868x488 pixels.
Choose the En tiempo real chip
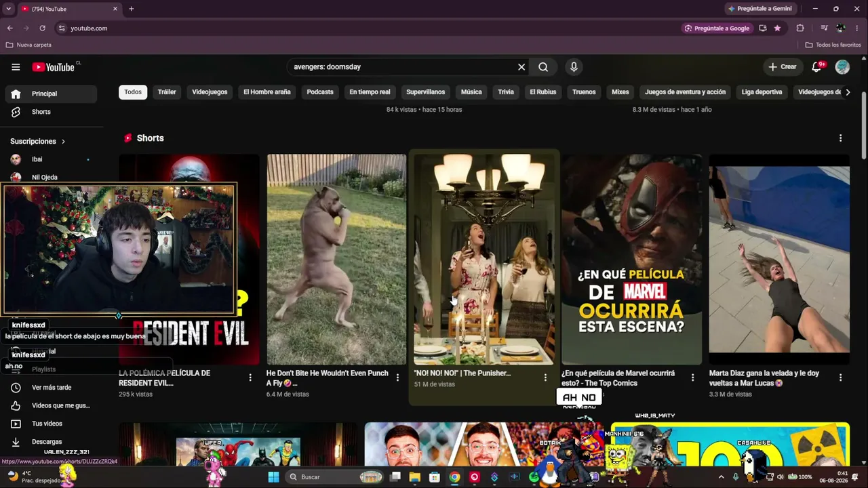(x=370, y=92)
